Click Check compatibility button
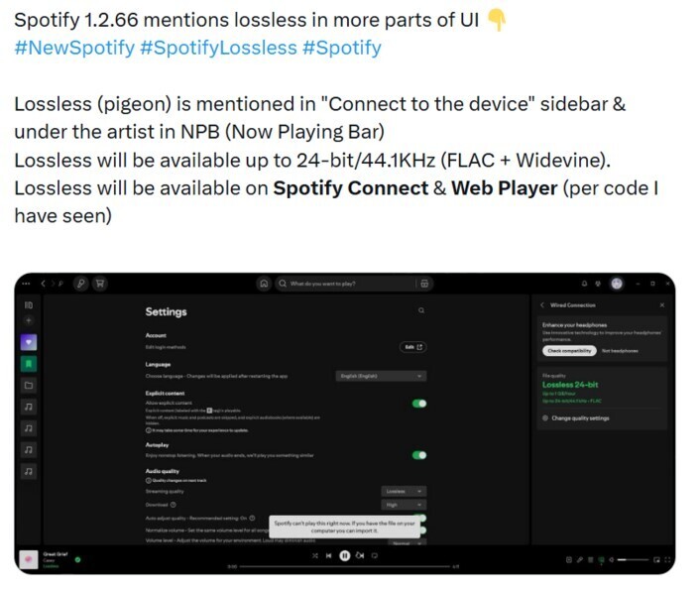The image size is (700, 589). click(x=569, y=351)
